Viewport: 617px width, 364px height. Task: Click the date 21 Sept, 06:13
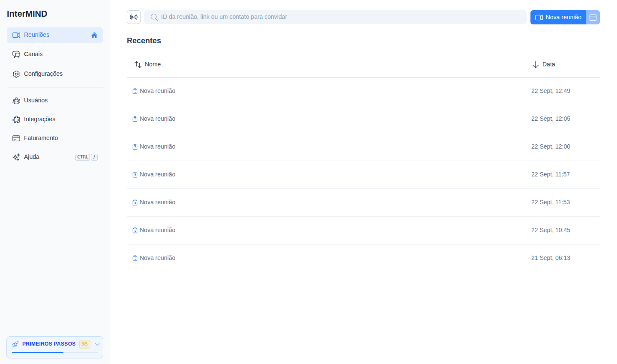(x=551, y=258)
